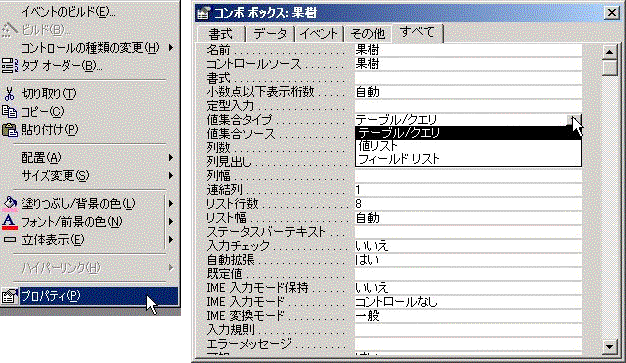Expand arrow beside フォント/前景の色
The height and width of the screenshot is (363, 626).
coord(171,222)
